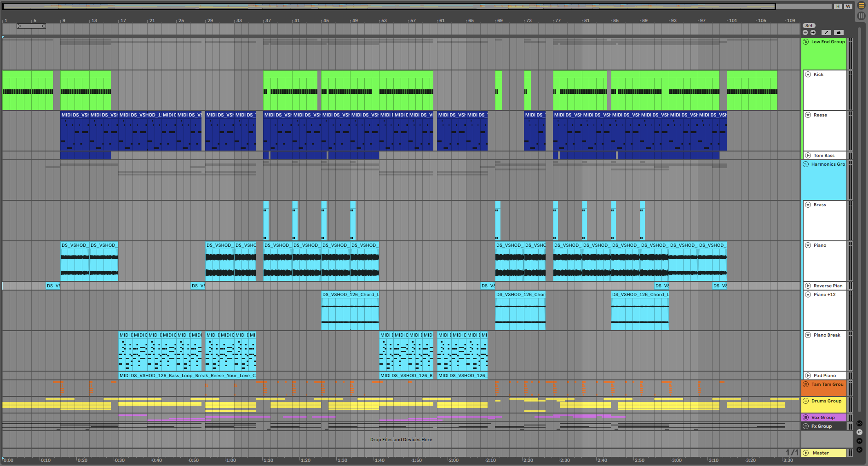
Task: Select the Pad Piano track name
Action: click(825, 376)
